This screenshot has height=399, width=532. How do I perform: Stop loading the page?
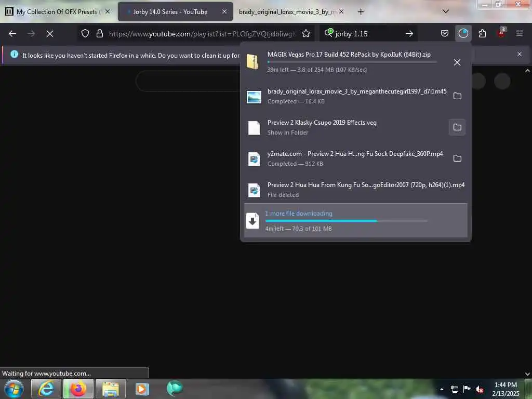point(49,34)
